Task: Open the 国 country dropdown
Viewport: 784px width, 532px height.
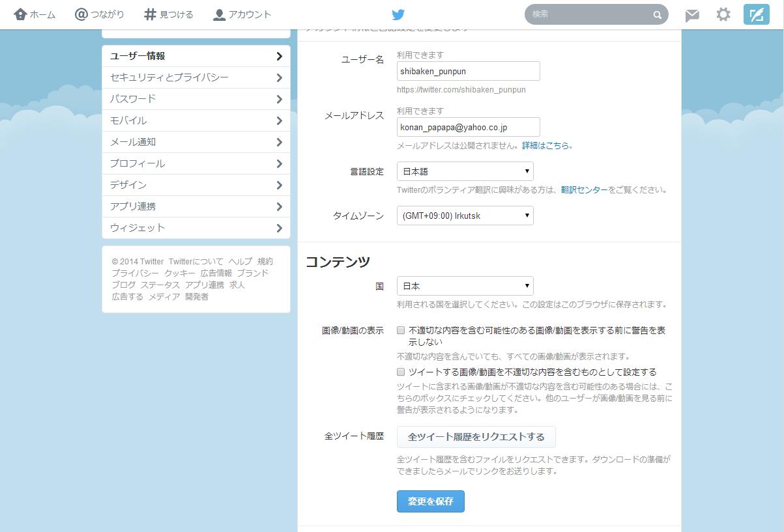Action: pos(465,286)
